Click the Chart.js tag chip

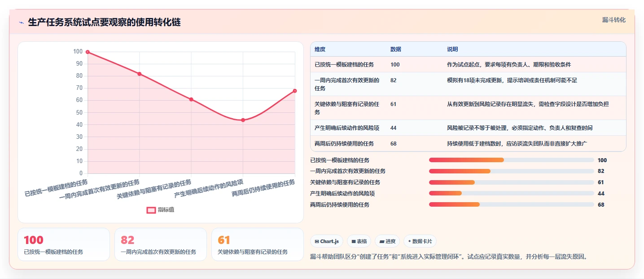click(x=327, y=241)
